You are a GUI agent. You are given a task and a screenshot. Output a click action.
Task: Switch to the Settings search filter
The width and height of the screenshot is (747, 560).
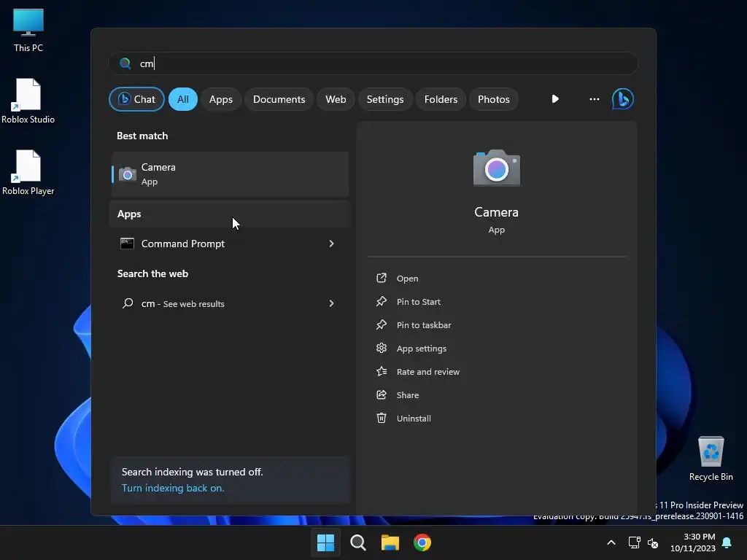point(385,99)
